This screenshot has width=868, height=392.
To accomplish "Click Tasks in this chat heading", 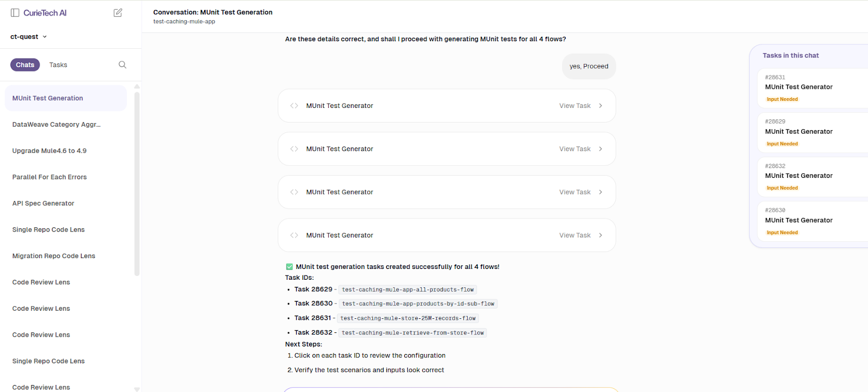I will tap(790, 55).
